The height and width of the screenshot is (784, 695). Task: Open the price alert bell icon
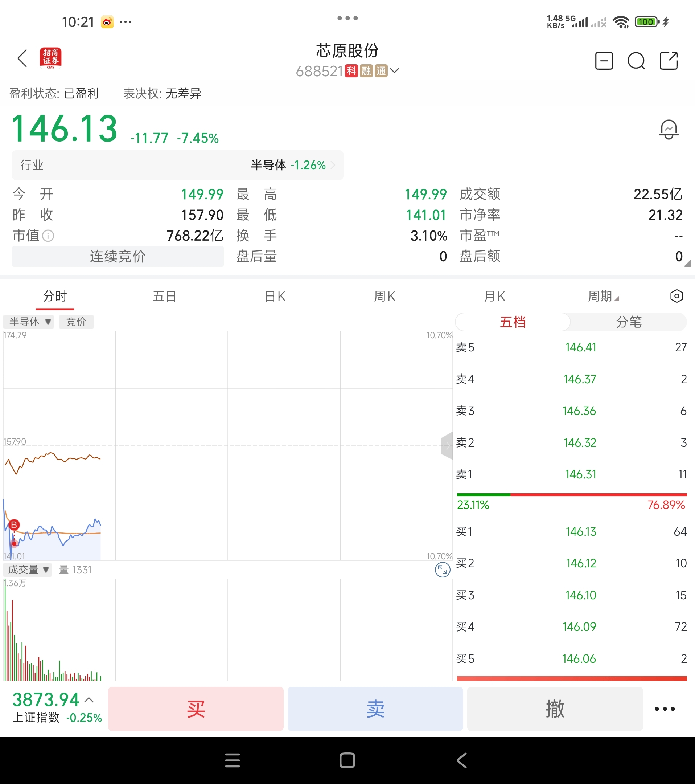tap(669, 130)
